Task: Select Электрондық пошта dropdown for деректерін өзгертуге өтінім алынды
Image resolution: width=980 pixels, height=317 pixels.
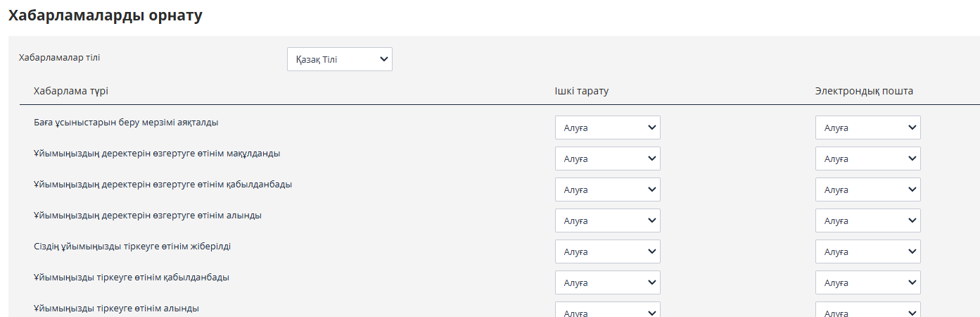Action: (x=867, y=220)
